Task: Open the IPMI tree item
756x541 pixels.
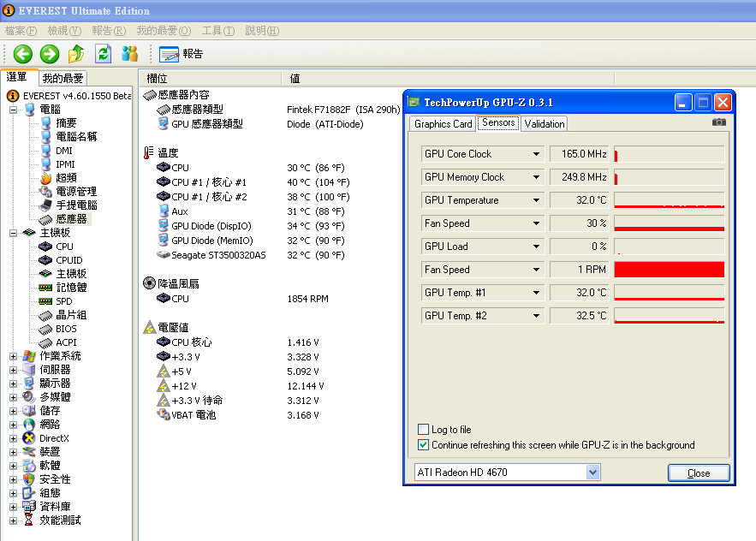Action: [65, 164]
